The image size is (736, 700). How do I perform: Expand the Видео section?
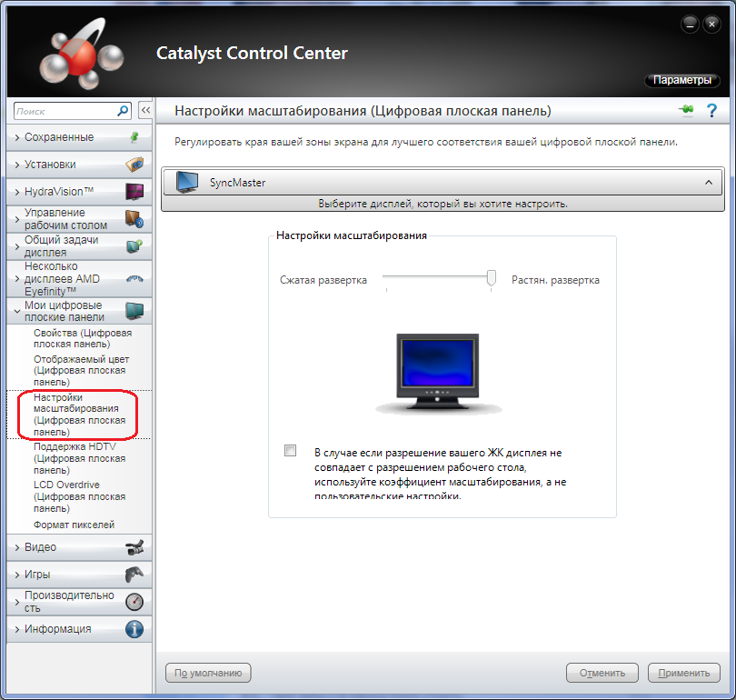point(17,547)
